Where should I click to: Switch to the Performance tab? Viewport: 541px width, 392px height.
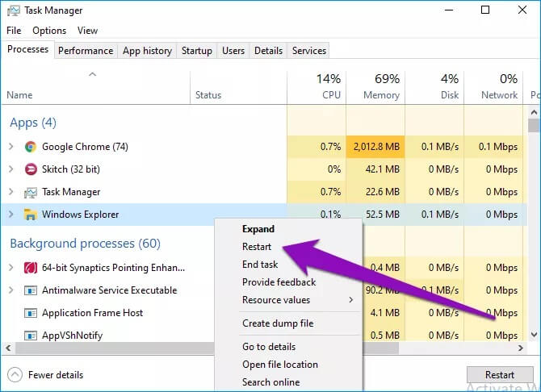tap(86, 51)
